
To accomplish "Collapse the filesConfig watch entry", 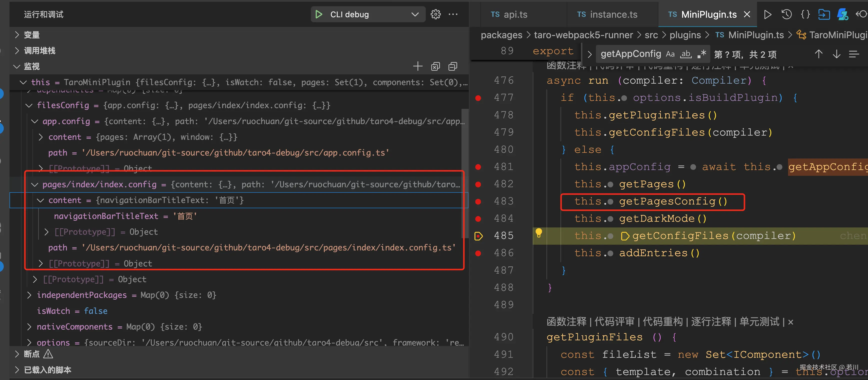I will (x=29, y=105).
